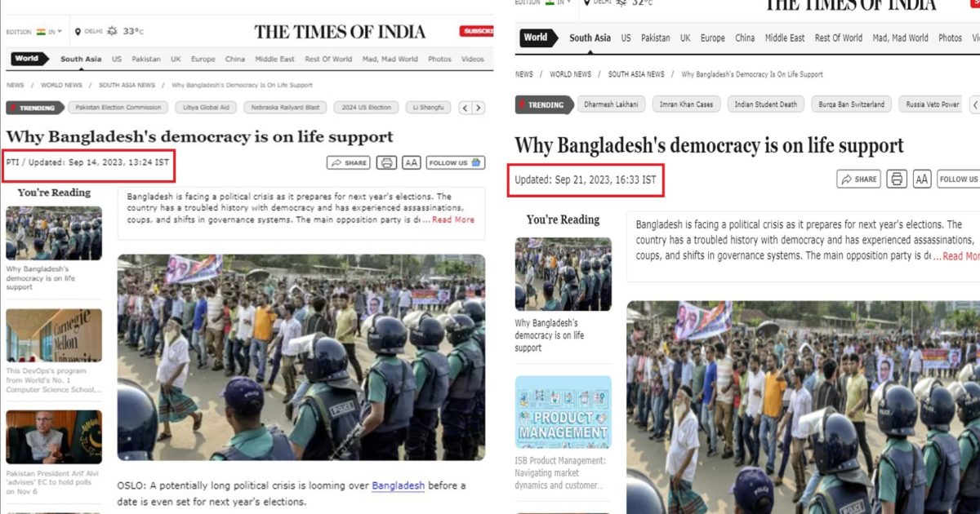Share the left article with SHARE button
Viewport: 980px width, 514px height.
(349, 162)
